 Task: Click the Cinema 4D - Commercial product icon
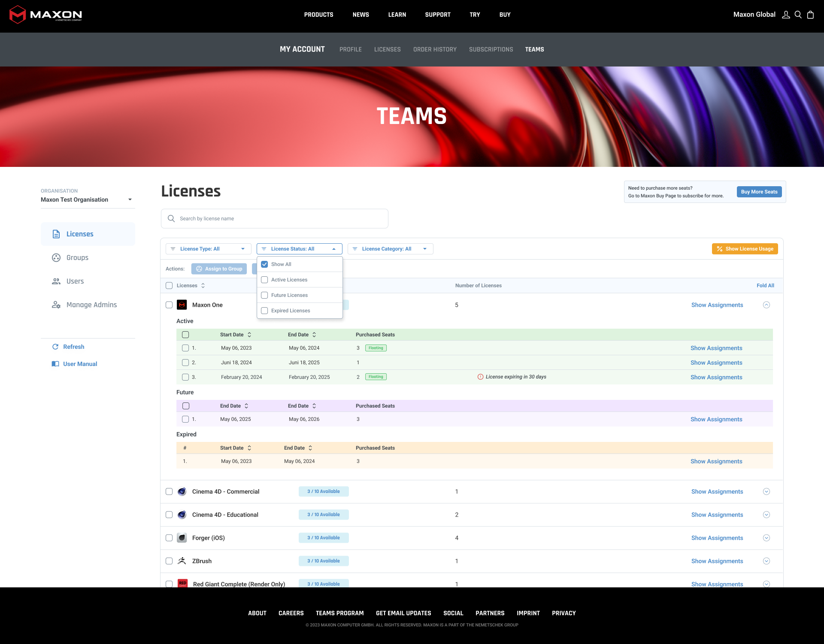coord(182,491)
